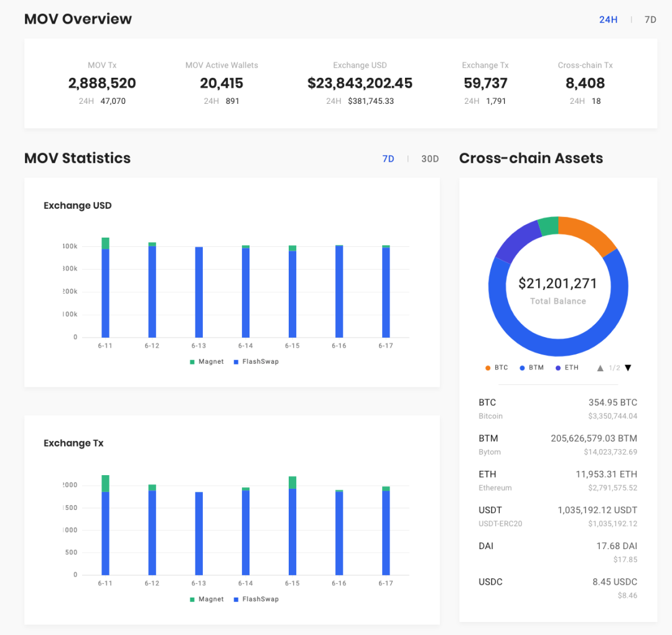The image size is (672, 635).
Task: Switch MOV Overview to 7D
Action: [x=650, y=20]
